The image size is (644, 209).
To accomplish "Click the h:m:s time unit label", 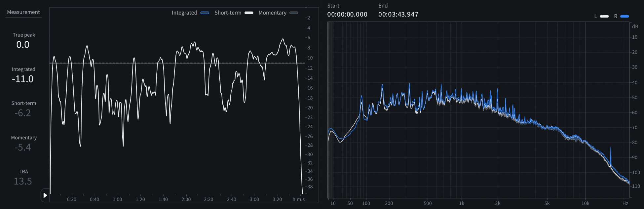I will (298, 199).
